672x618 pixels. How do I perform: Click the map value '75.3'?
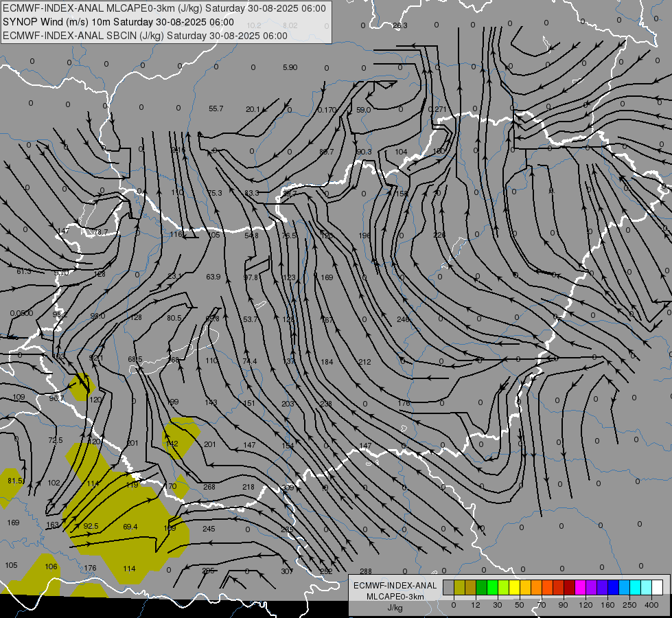pyautogui.click(x=215, y=193)
